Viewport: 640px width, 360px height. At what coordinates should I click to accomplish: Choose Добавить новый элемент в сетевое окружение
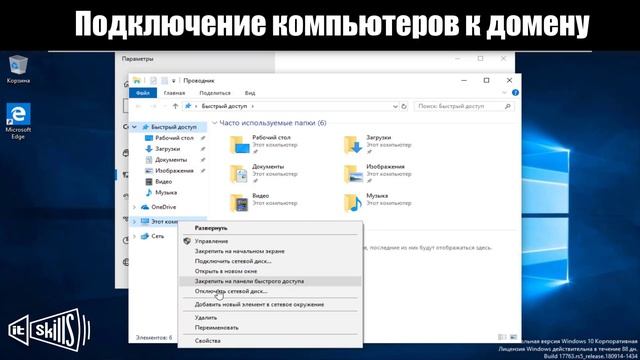coord(270,304)
